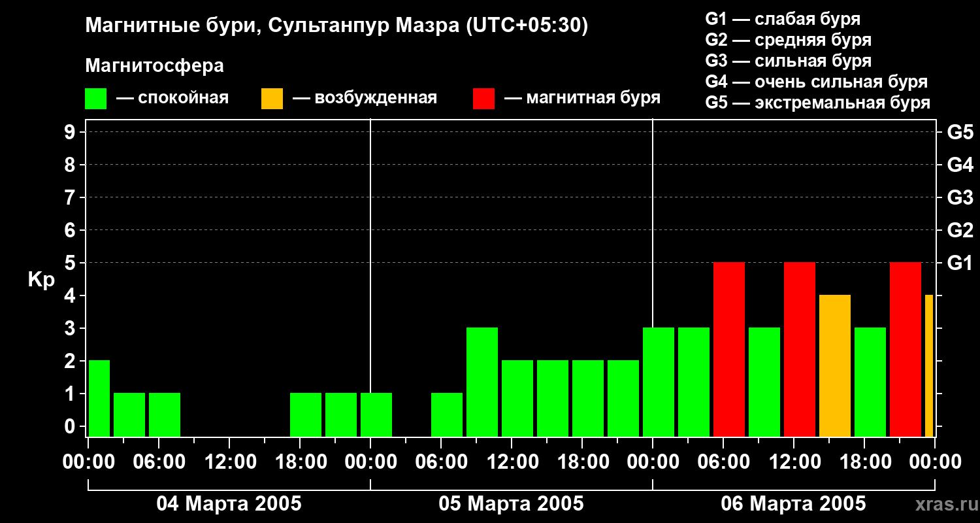The height and width of the screenshot is (523, 980).
Task: Click the right-axis 'G4' label
Action: click(x=960, y=165)
